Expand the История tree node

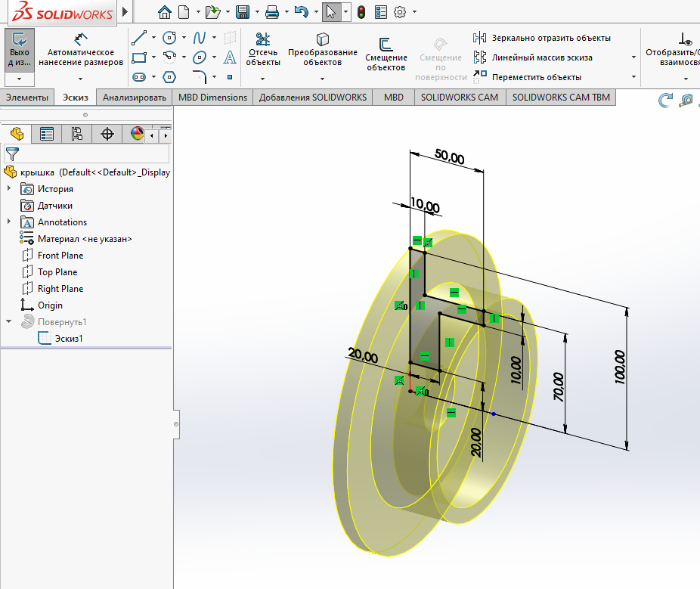point(9,188)
